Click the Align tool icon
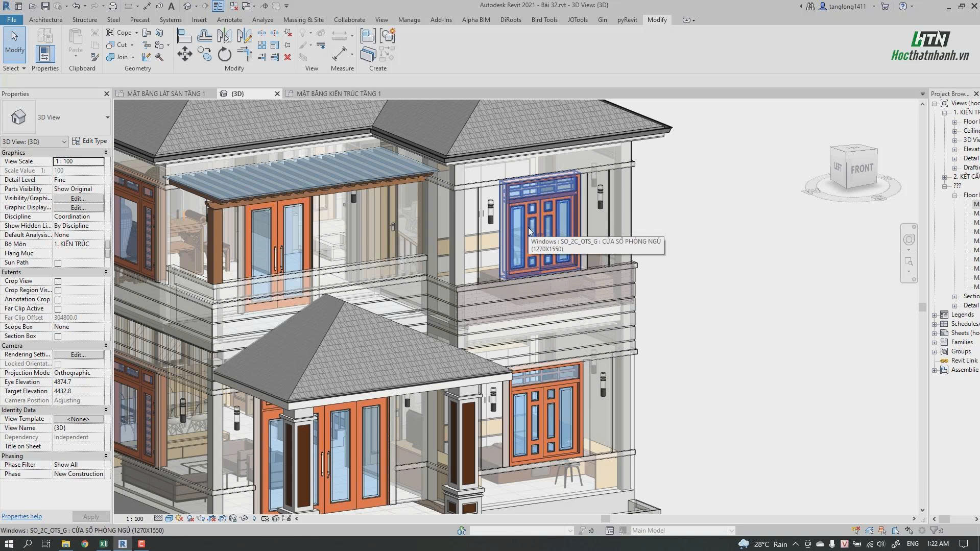Screen dimensions: 980x551 pos(184,36)
